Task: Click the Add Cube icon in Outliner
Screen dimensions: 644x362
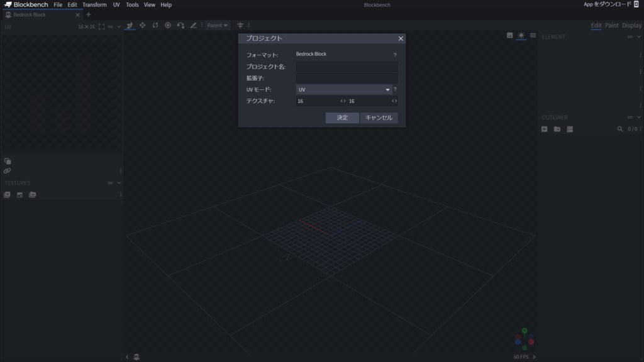Action: pyautogui.click(x=545, y=129)
